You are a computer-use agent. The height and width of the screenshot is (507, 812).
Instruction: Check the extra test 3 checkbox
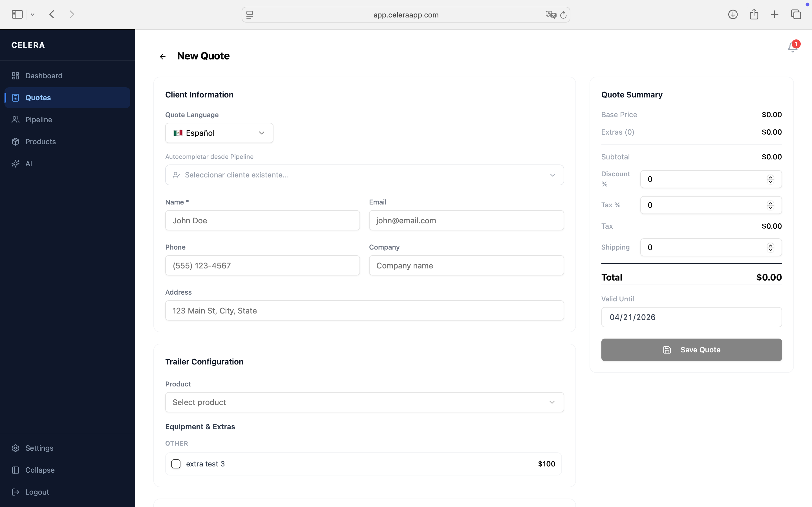click(176, 464)
